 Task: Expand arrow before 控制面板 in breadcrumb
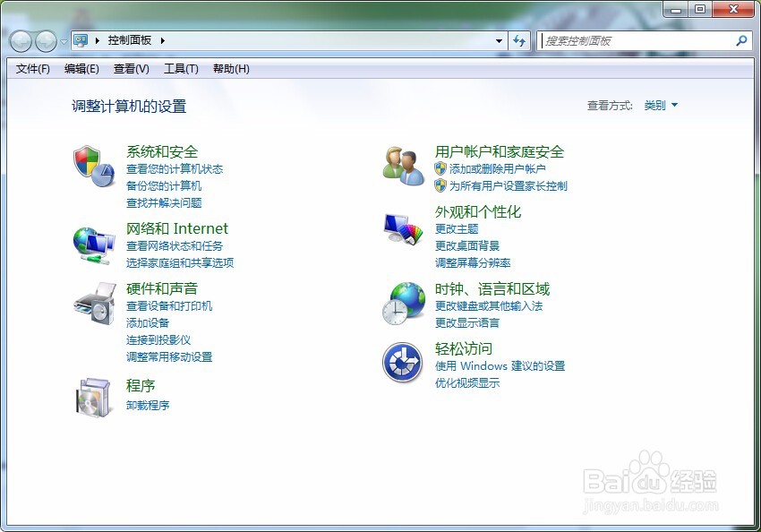click(97, 41)
